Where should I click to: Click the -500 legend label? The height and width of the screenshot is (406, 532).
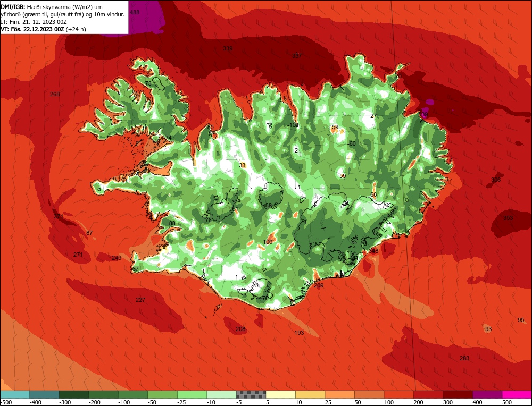[6, 402]
